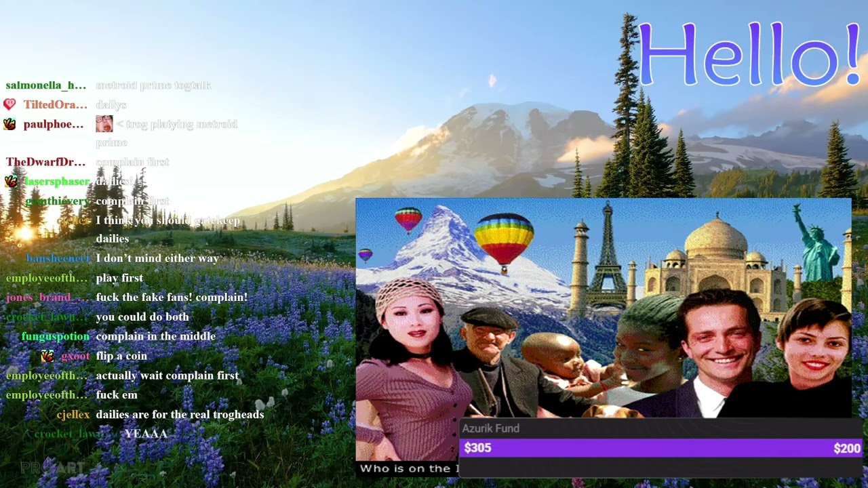The width and height of the screenshot is (868, 488).
Task: Click username beside "dailies are for the real trogheads"
Action: (73, 414)
